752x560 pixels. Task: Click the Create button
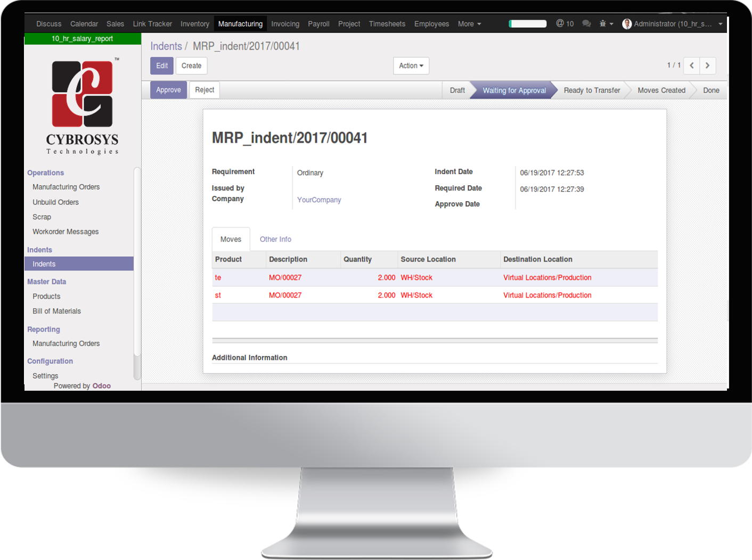[191, 66]
